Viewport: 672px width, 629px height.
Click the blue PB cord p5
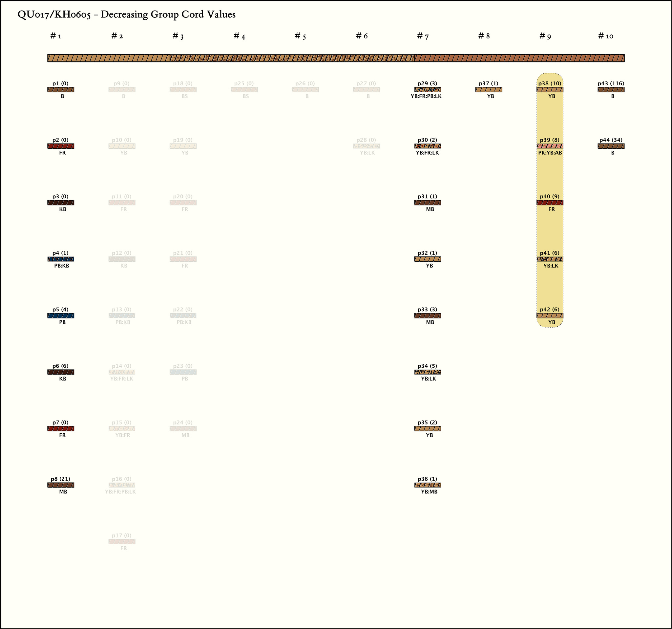[x=60, y=315]
